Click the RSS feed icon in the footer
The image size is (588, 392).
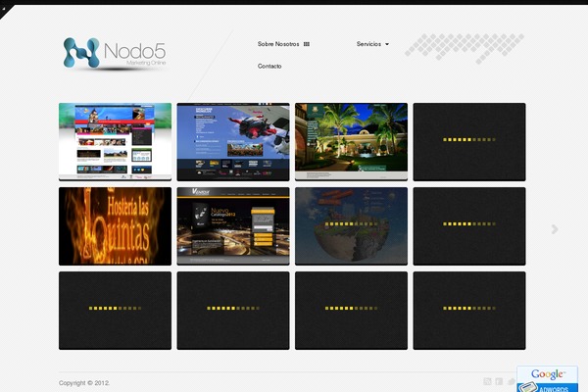487,381
